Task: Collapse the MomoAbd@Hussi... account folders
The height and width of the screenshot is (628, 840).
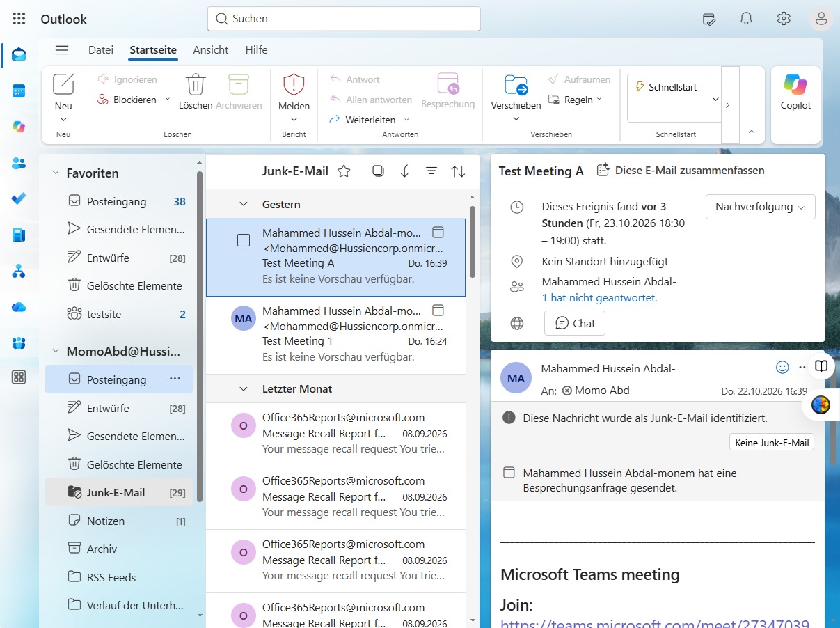Action: point(56,352)
